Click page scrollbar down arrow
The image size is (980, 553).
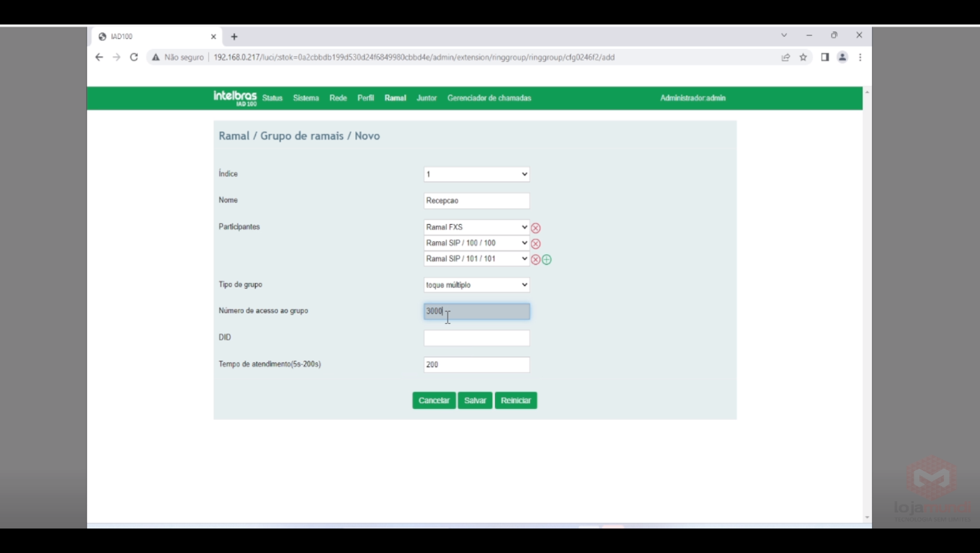(x=867, y=518)
